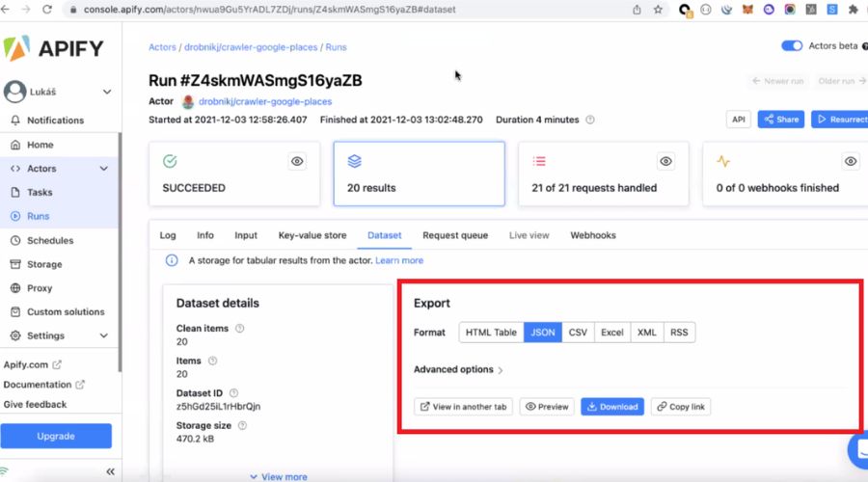Screen dimensions: 868x482
Task: Click the sidebar vertical scrollbar
Action: pos(120,252)
